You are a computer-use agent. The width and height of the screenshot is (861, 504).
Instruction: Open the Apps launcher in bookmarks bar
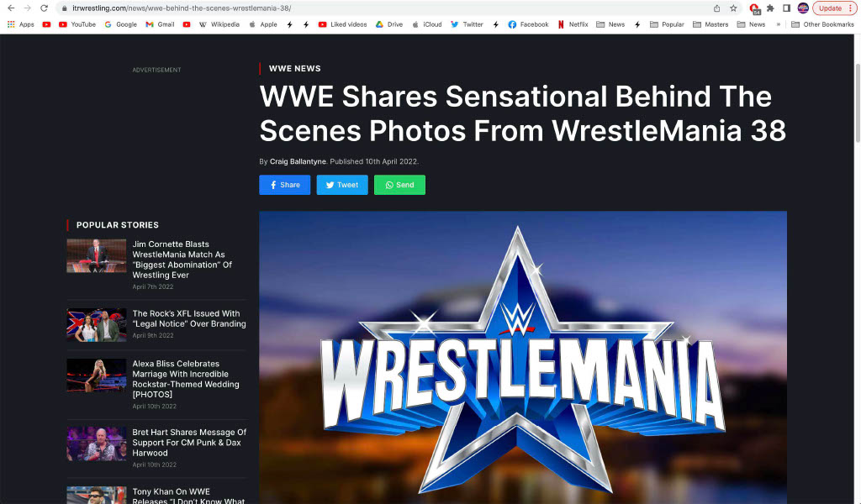(21, 24)
